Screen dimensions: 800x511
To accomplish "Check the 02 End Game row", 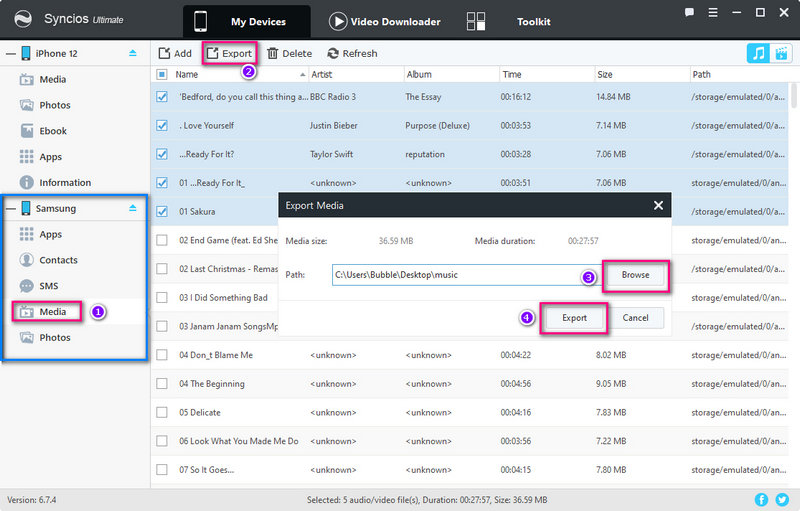I will coord(162,240).
